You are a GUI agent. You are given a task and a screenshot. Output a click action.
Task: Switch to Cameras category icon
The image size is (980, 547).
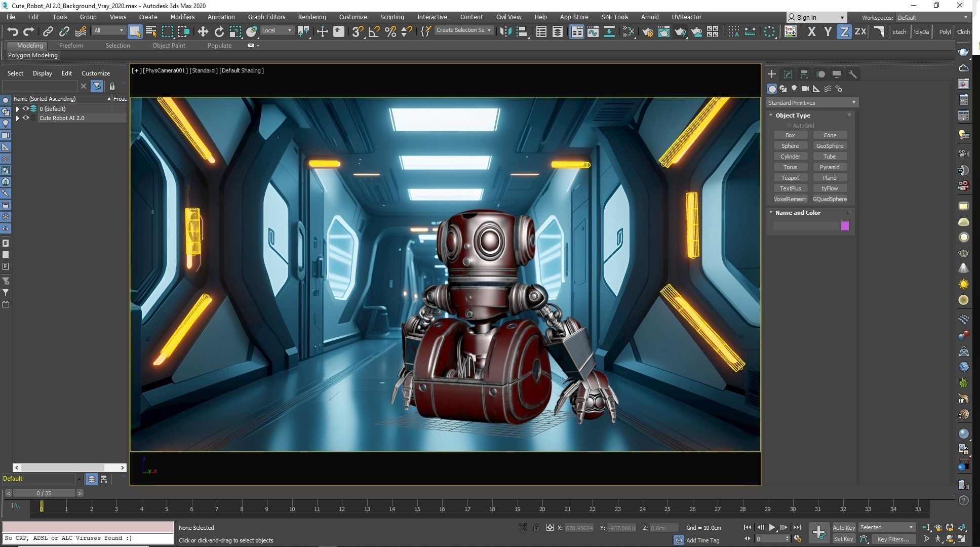[x=805, y=89]
